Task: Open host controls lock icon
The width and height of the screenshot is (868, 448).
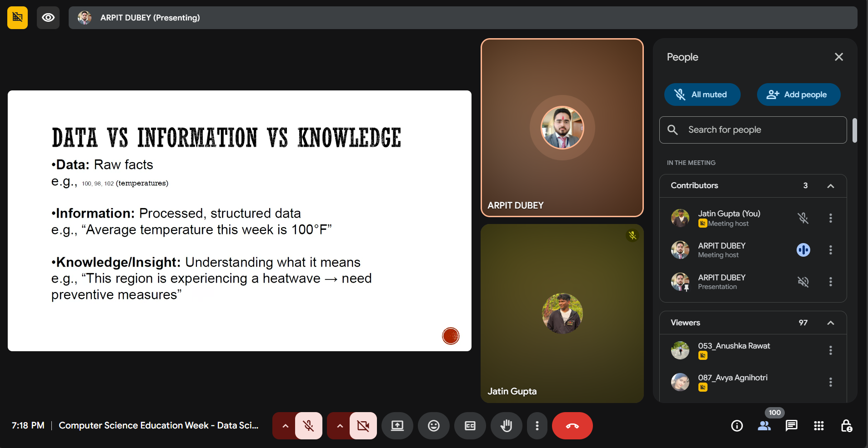Action: 846,426
